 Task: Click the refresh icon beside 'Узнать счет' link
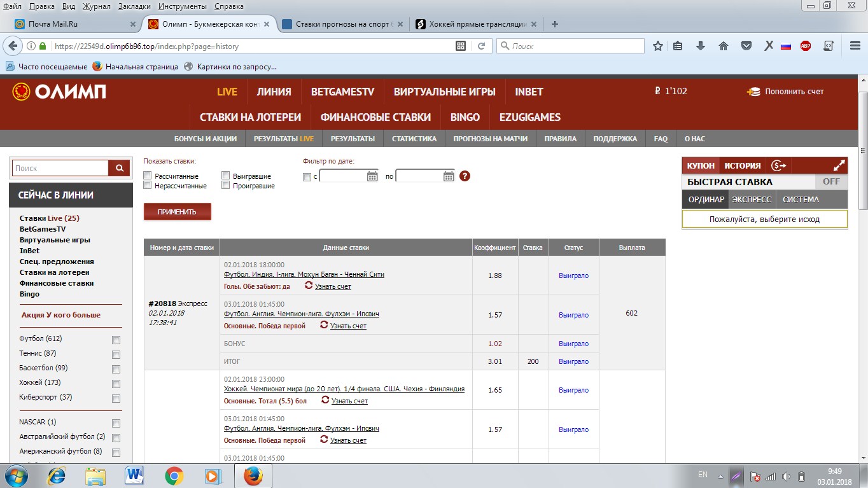click(309, 286)
